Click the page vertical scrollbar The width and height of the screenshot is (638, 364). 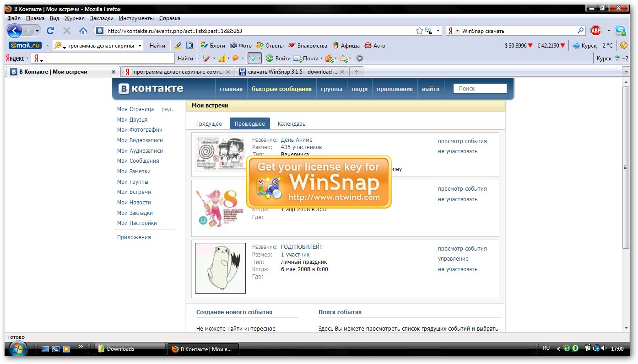[x=626, y=167]
